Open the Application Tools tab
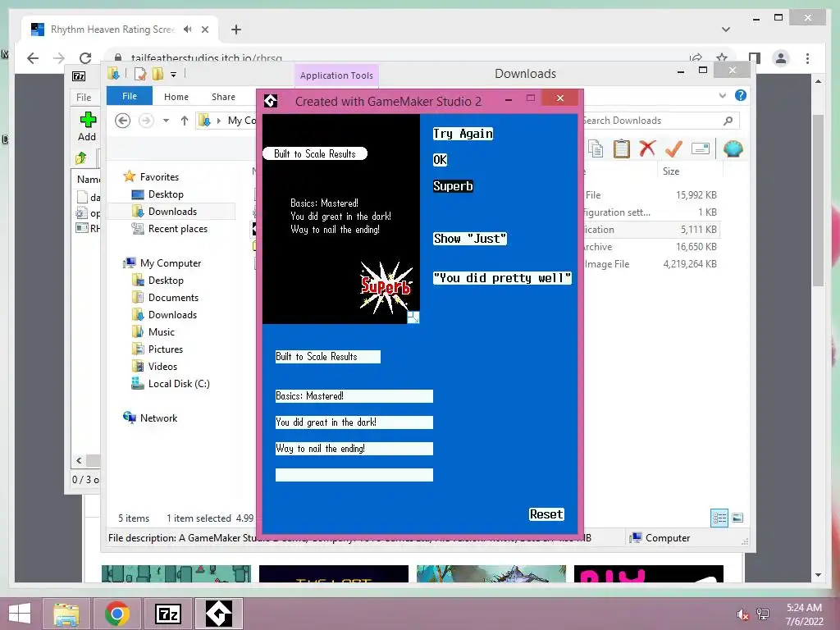The image size is (840, 630). tap(336, 75)
